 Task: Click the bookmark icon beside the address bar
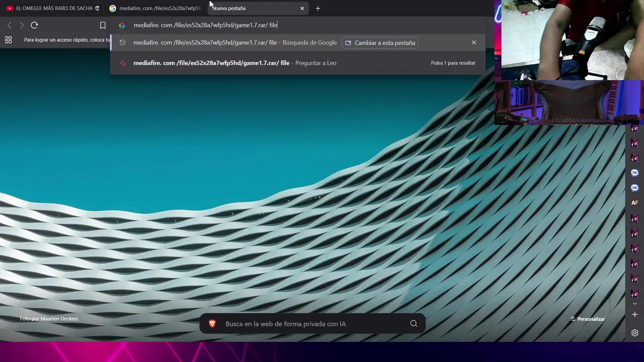coord(103,25)
